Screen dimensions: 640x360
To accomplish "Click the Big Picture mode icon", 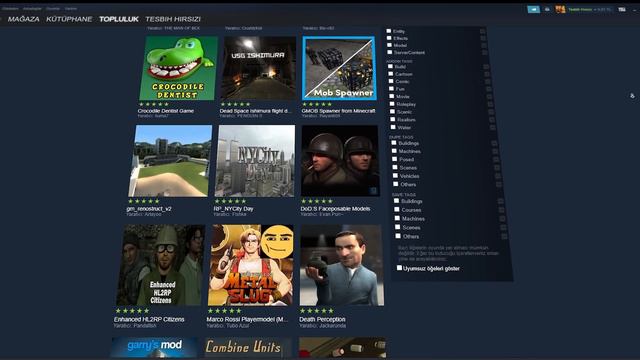I will (622, 9).
